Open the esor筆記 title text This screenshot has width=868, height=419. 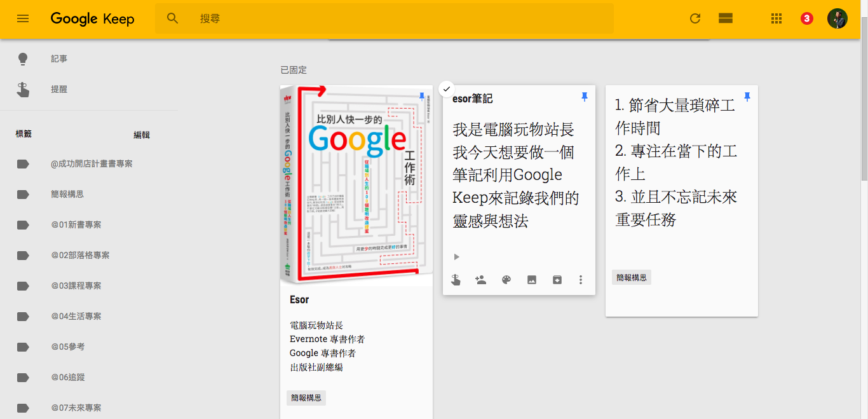click(x=473, y=99)
